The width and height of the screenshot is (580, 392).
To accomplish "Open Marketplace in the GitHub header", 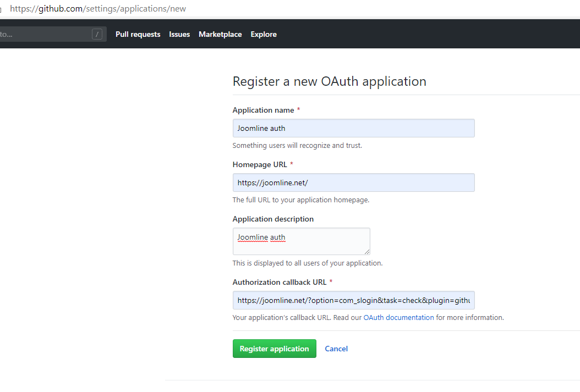I will click(x=220, y=34).
